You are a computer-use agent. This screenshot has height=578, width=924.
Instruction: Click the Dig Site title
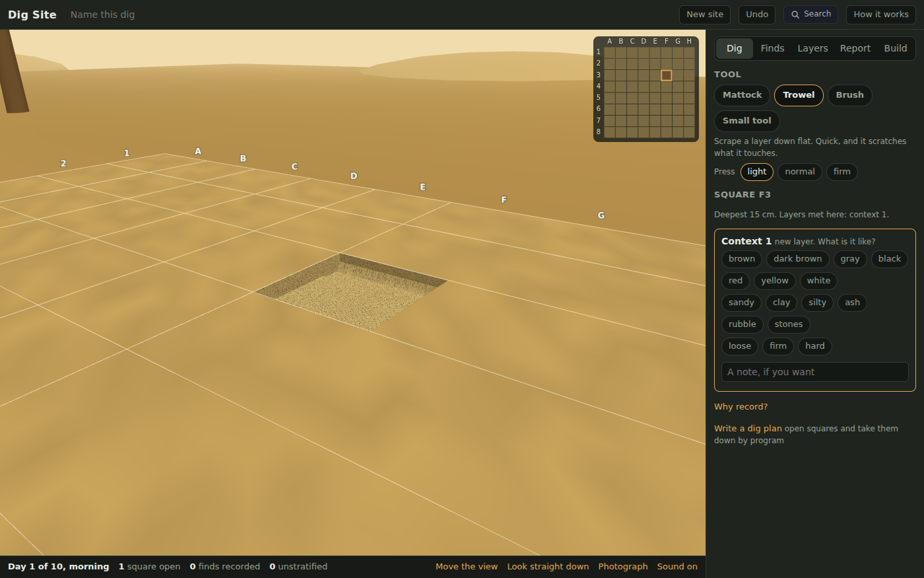(x=32, y=15)
